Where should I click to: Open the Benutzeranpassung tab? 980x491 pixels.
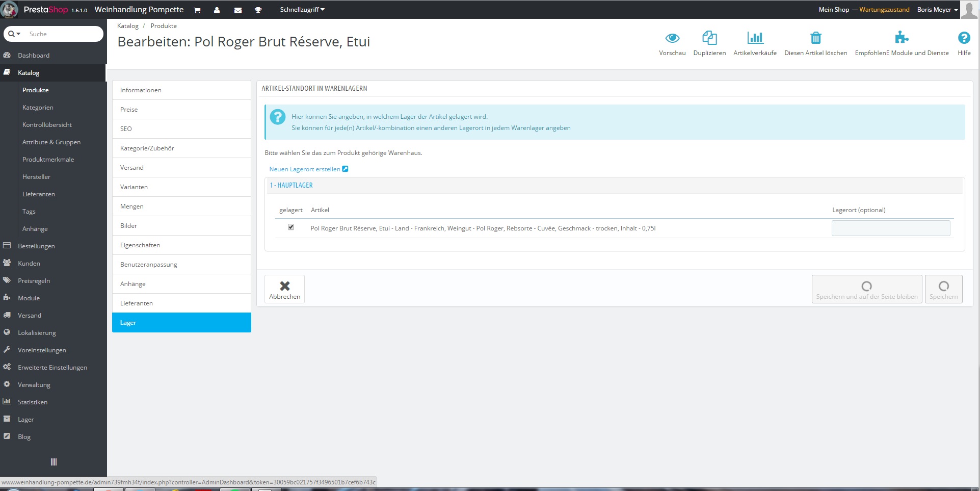(181, 265)
